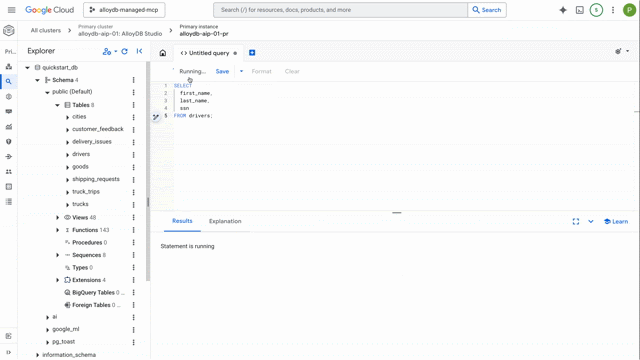Select the shipping_requests table
This screenshot has width=640, height=360.
(x=96, y=179)
